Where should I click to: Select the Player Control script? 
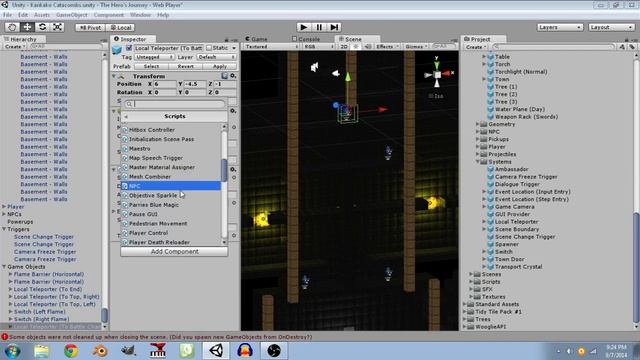pyautogui.click(x=171, y=233)
